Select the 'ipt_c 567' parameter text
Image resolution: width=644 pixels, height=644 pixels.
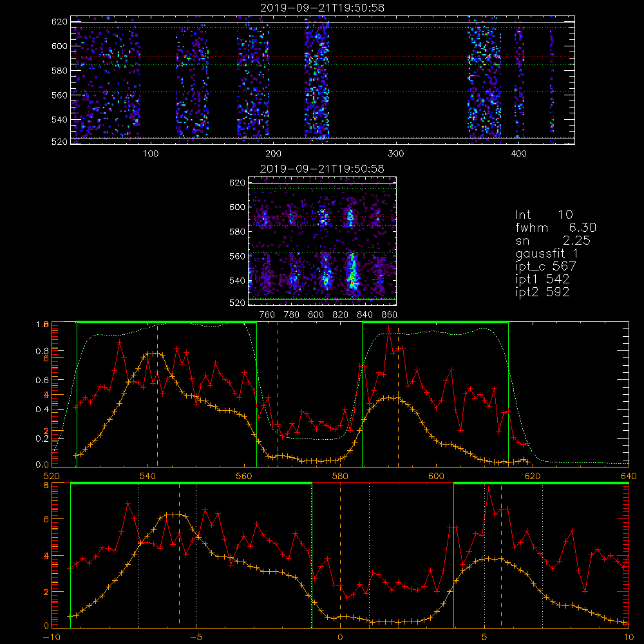[x=546, y=266]
